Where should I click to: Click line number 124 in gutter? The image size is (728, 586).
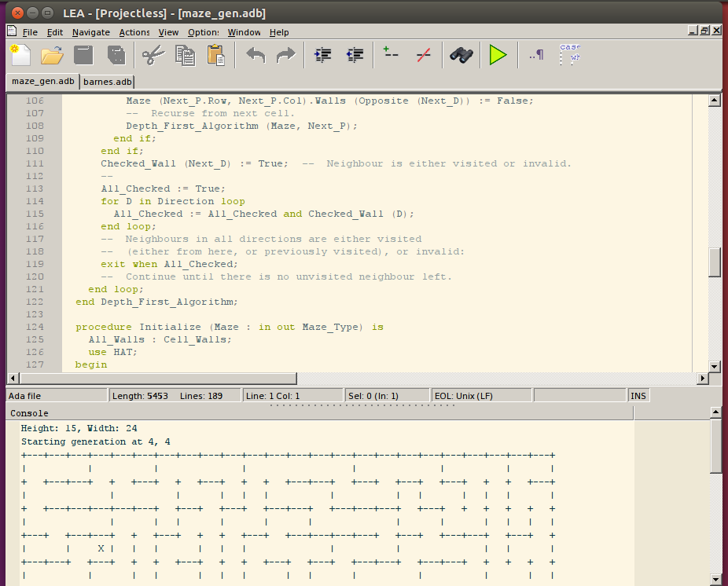tap(35, 327)
